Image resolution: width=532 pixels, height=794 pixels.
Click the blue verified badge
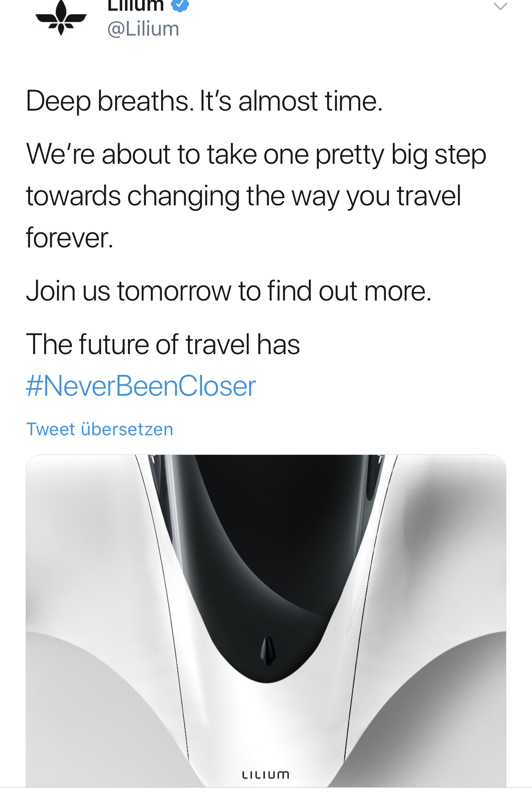pyautogui.click(x=180, y=5)
